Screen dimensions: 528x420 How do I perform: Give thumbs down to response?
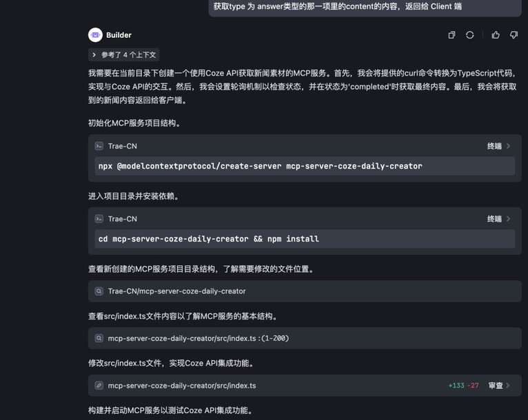pos(514,35)
